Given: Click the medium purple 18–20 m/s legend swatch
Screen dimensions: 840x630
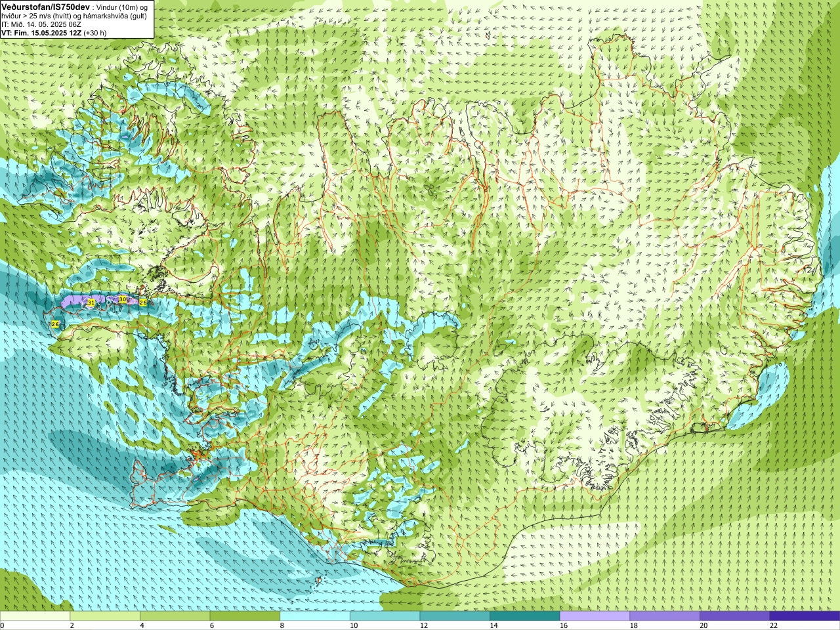Looking at the screenshot, I should (x=665, y=616).
